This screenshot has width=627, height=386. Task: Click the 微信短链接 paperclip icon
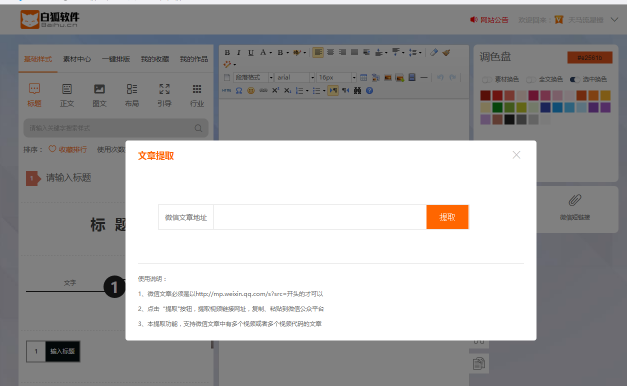click(575, 200)
